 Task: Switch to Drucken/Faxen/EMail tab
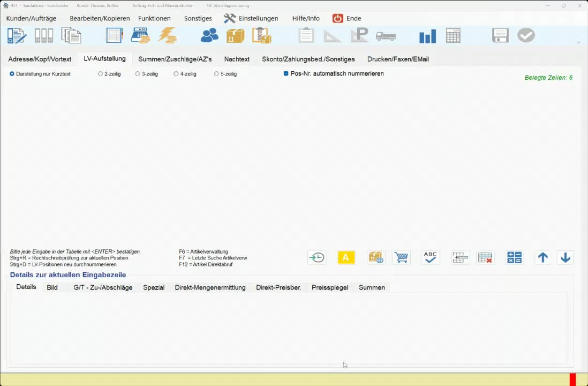tap(398, 60)
